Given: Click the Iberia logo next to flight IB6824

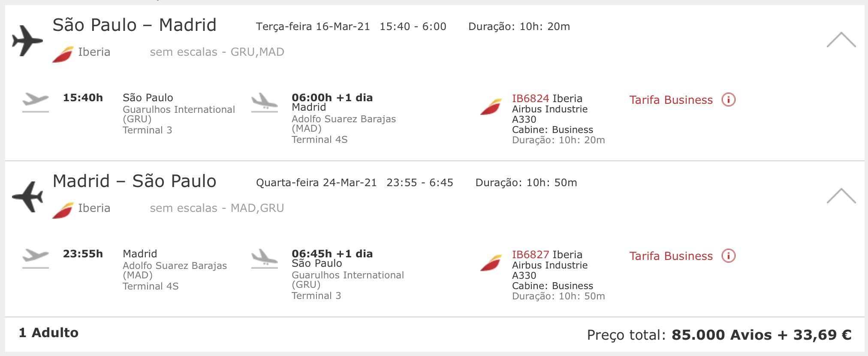Looking at the screenshot, I should coord(491,107).
